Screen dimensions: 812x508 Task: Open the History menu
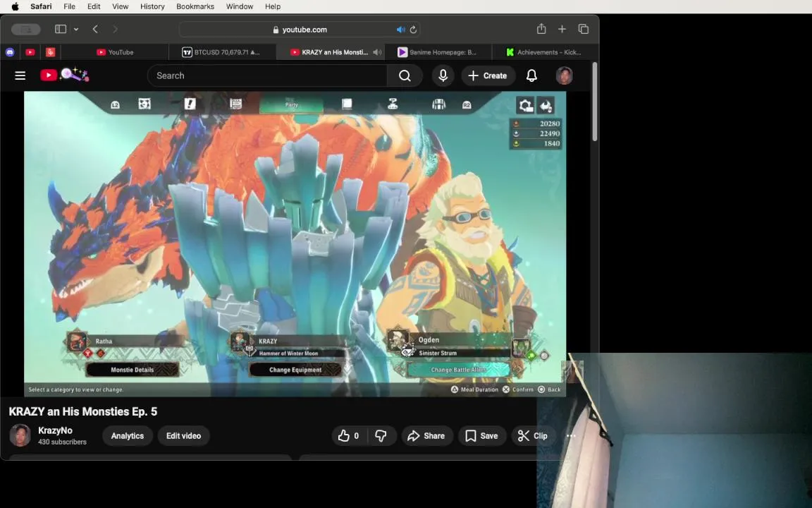point(152,7)
